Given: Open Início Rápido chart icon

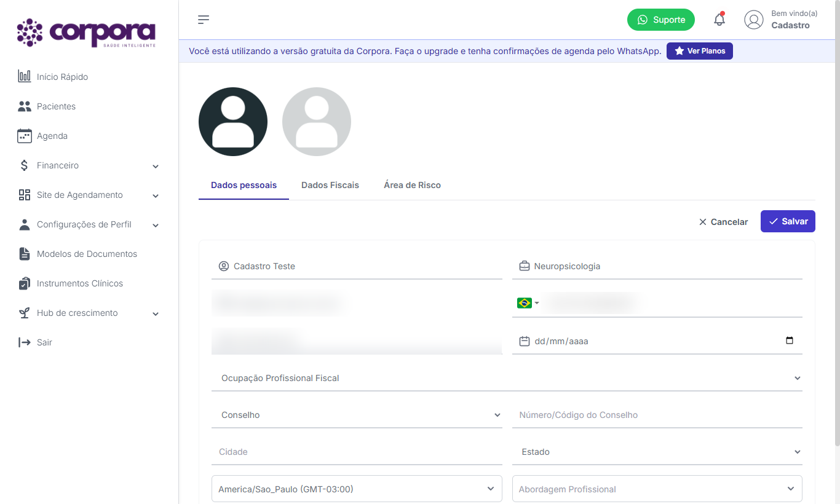Looking at the screenshot, I should pyautogui.click(x=24, y=77).
